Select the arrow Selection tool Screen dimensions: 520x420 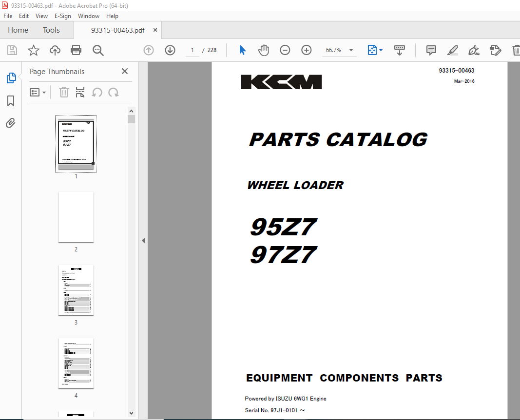tap(242, 50)
